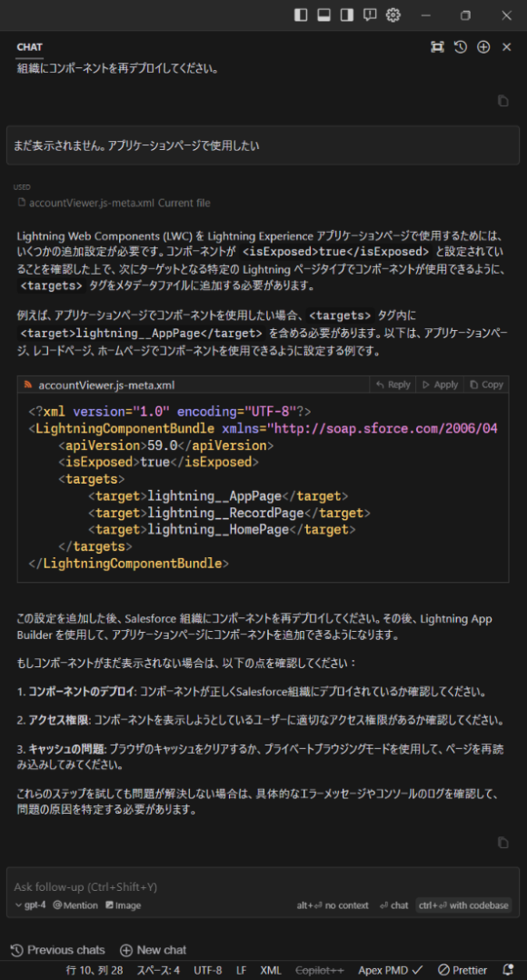This screenshot has height=980, width=527.
Task: Open settings gear in title bar
Action: (393, 15)
